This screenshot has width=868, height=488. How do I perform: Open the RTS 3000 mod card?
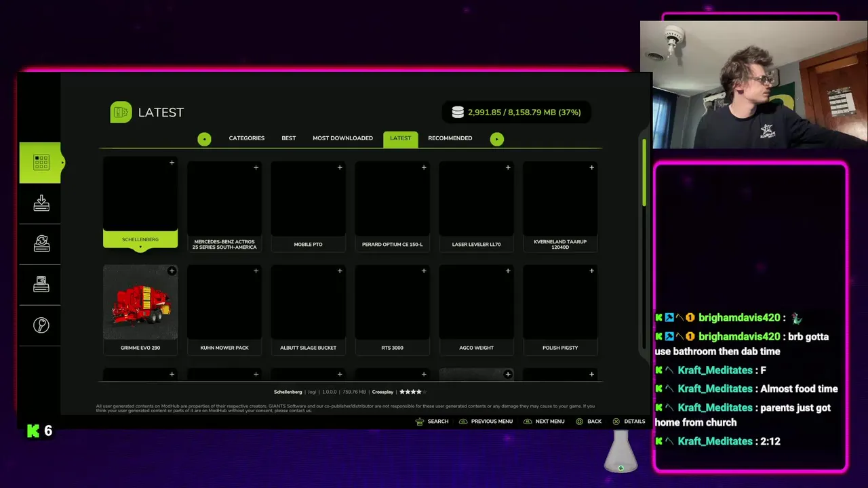[x=393, y=310]
